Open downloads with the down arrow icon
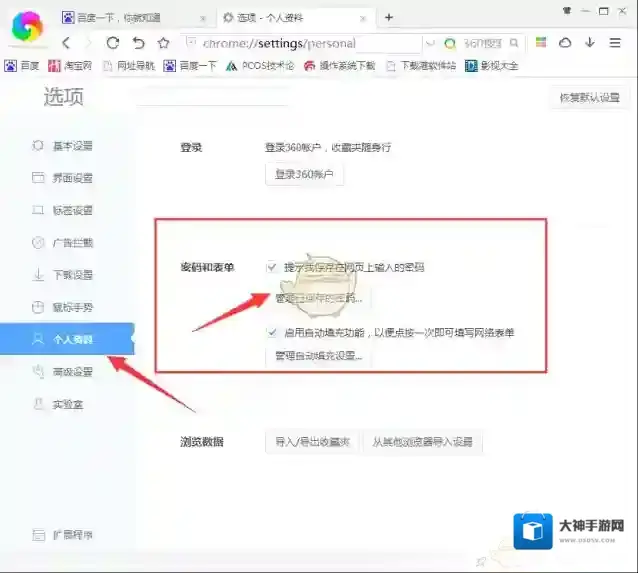Screen dimensions: 638x573 [x=590, y=42]
